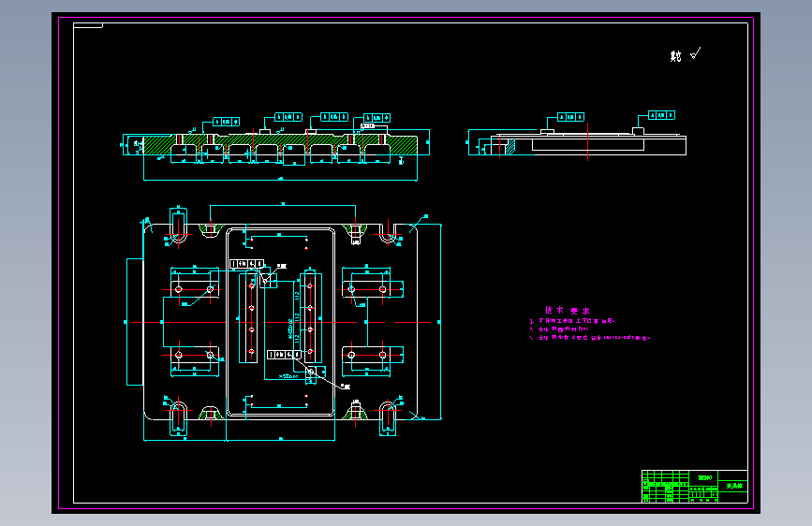Click the green revision grid in title block
The image size is (812, 526).
point(666,486)
